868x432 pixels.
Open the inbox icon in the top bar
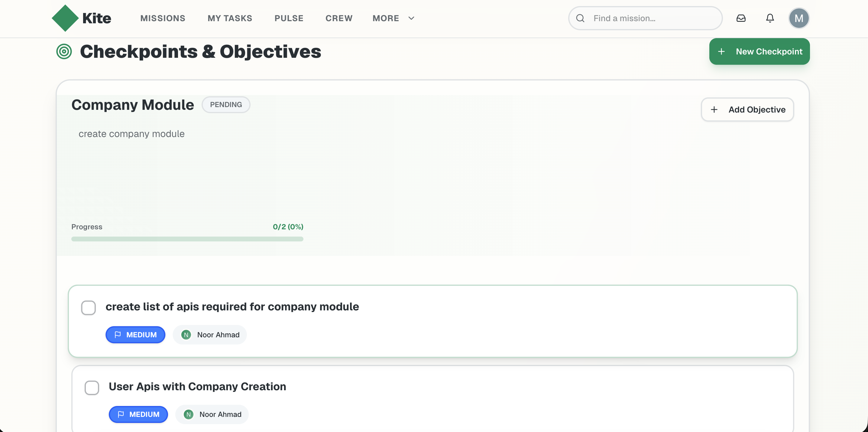click(741, 18)
